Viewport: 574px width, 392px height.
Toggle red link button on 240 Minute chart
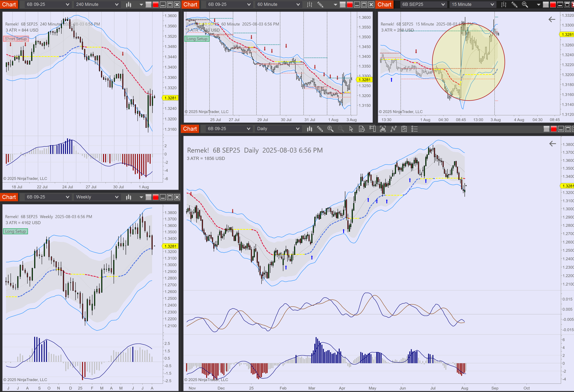click(156, 4)
